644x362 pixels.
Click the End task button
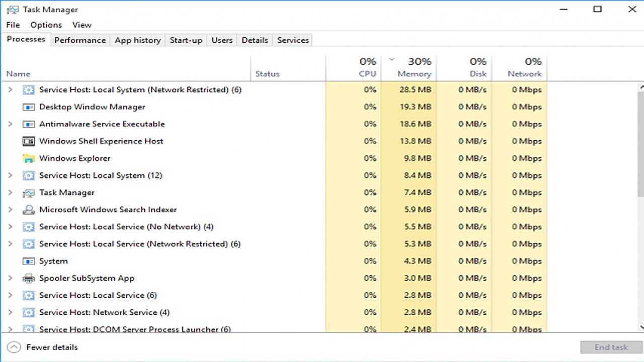pos(611,347)
